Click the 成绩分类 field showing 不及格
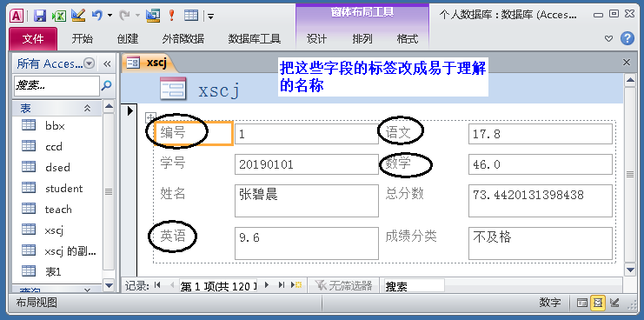Image resolution: width=644 pixels, height=320 pixels. point(540,243)
